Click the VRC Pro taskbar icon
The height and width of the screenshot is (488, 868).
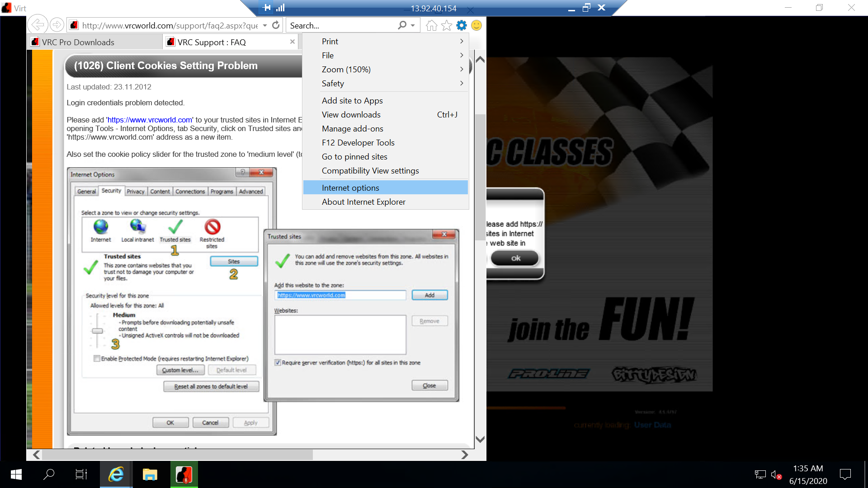click(184, 474)
